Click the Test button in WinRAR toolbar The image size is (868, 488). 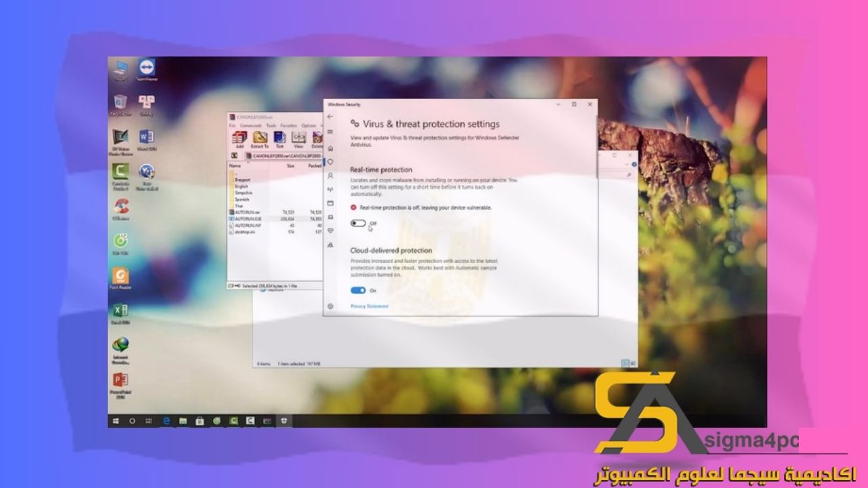click(279, 140)
